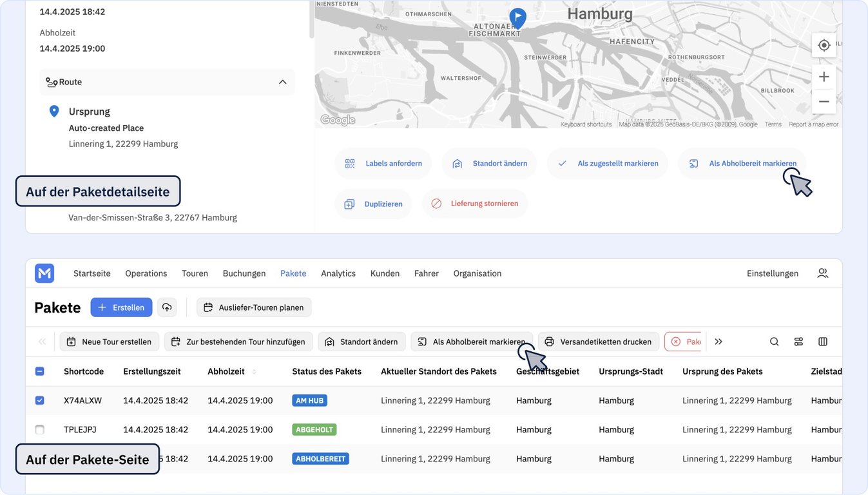This screenshot has height=495, width=868.
Task: Click Als Abholbereit markieren in packages toolbar
Action: coord(472,342)
